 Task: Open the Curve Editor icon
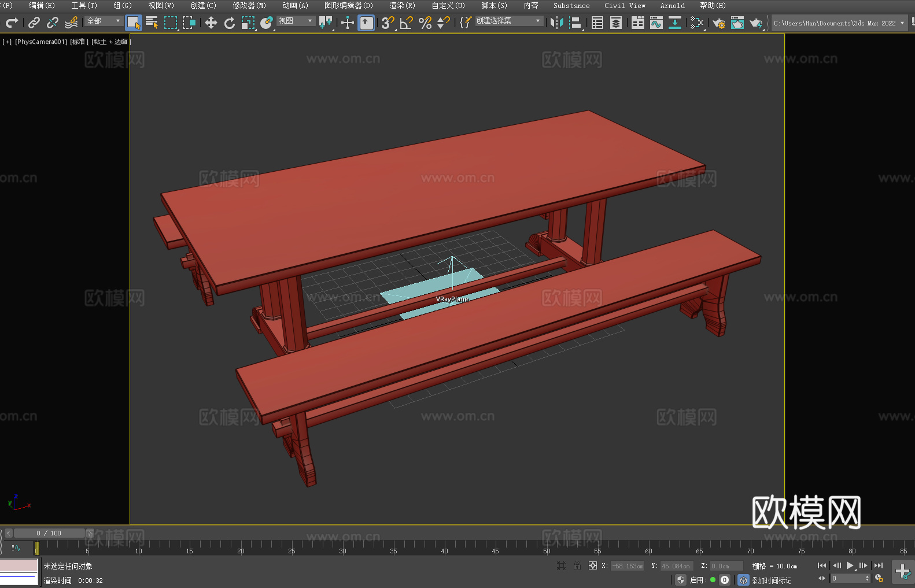(656, 23)
